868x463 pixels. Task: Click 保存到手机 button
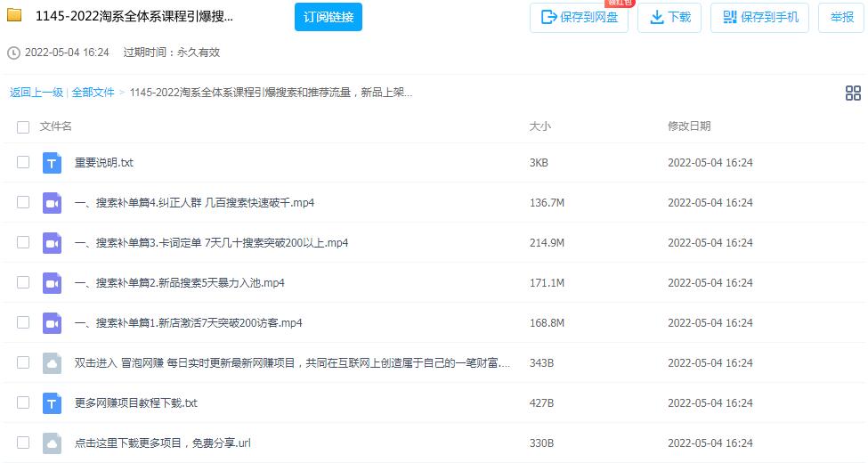click(759, 18)
